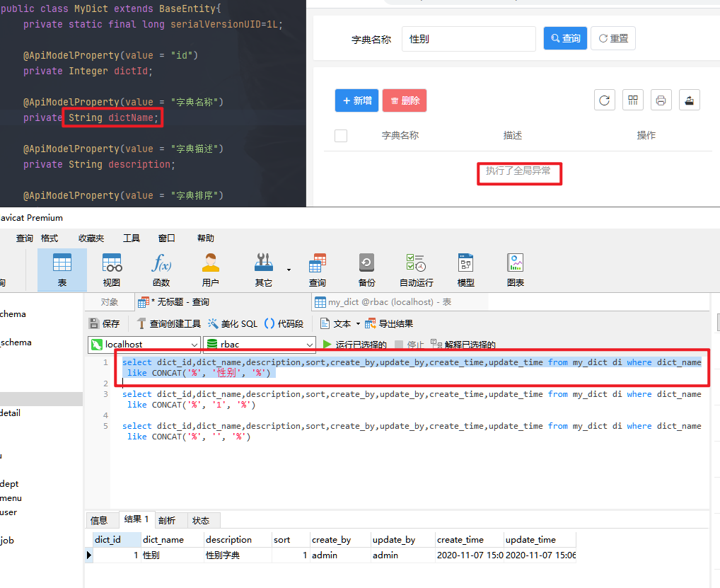The image size is (720, 588).
Task: Open the 格式 menu in Navicat
Action: 50,238
